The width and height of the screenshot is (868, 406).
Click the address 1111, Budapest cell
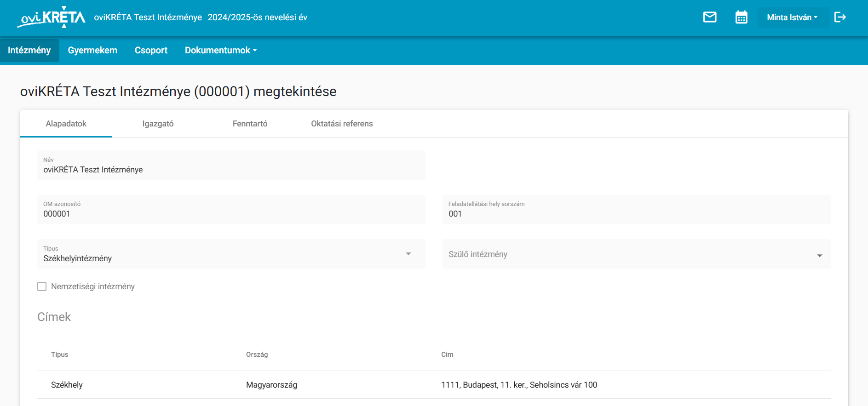(519, 385)
